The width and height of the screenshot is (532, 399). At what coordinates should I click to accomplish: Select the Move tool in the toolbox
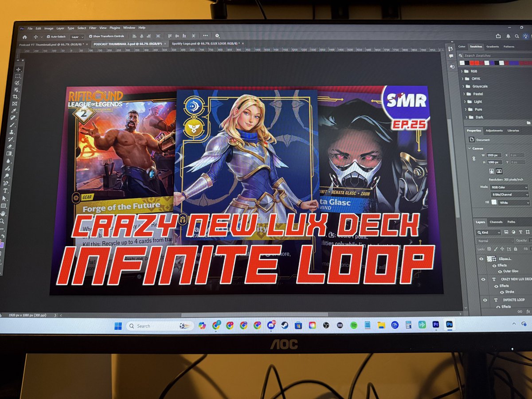coord(18,70)
